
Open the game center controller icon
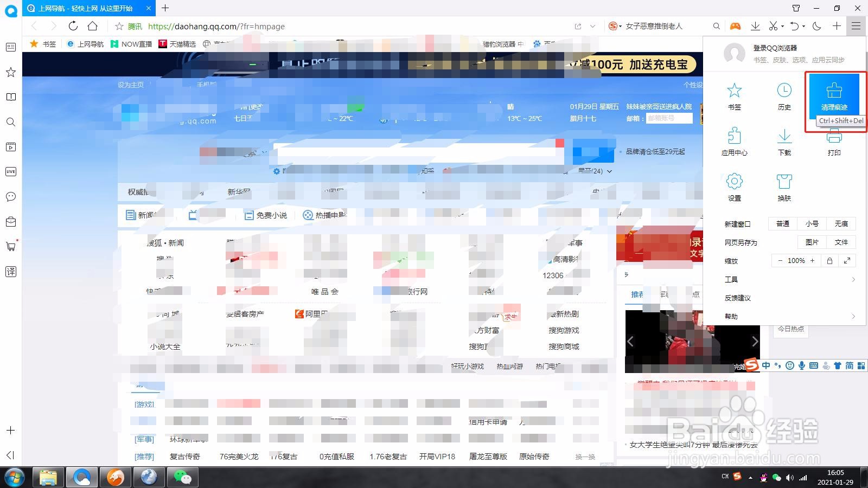(x=735, y=25)
